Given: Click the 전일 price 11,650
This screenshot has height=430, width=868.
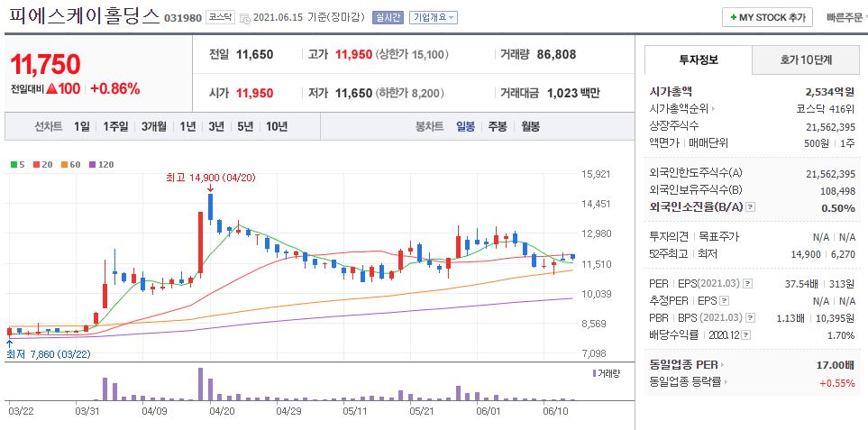Looking at the screenshot, I should coord(255,54).
